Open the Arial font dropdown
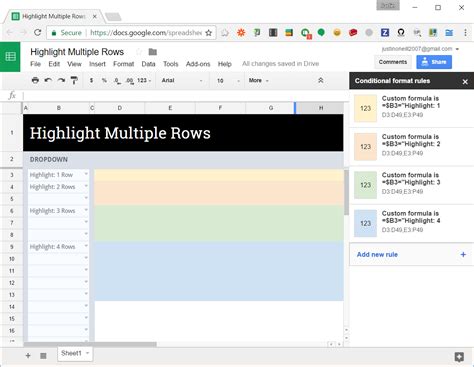This screenshot has height=367, width=474. [x=182, y=80]
